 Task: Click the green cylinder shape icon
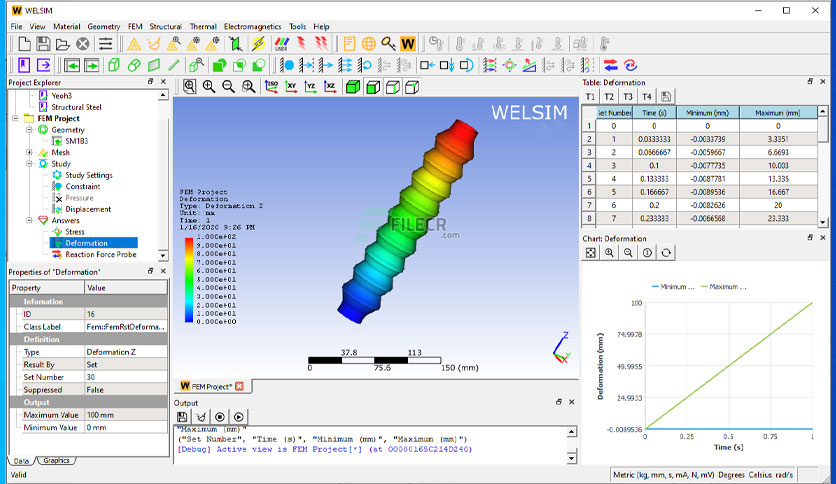coord(134,65)
